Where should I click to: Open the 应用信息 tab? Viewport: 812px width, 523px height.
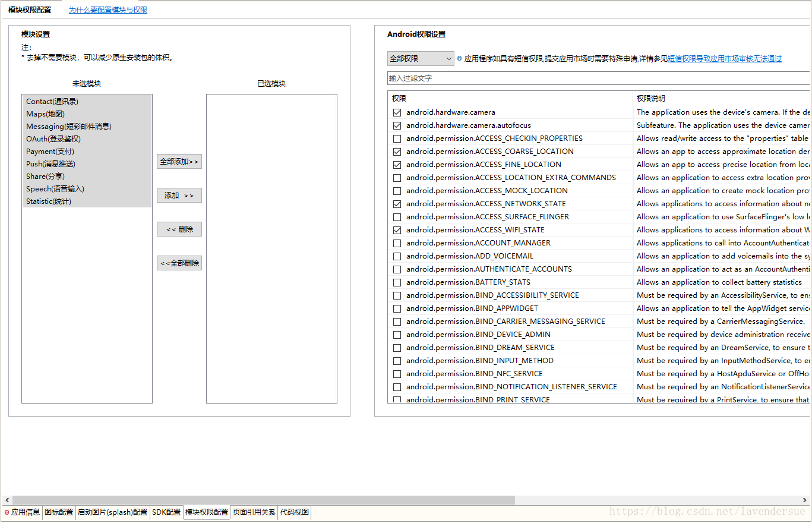(x=22, y=512)
